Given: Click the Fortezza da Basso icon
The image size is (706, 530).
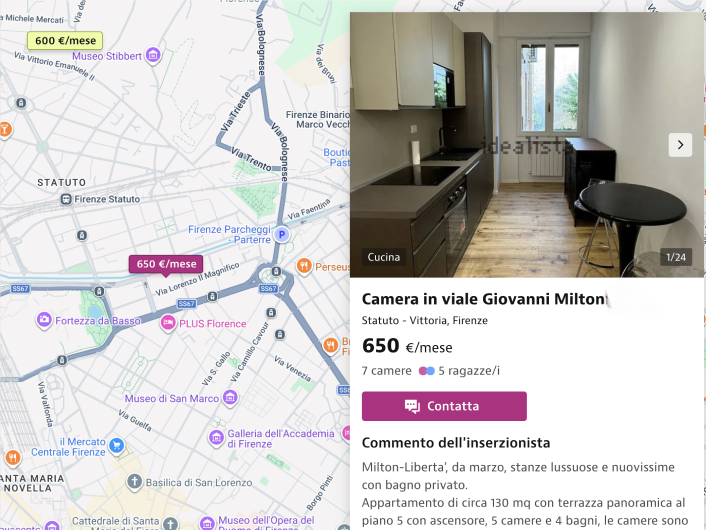Looking at the screenshot, I should pyautogui.click(x=44, y=320).
